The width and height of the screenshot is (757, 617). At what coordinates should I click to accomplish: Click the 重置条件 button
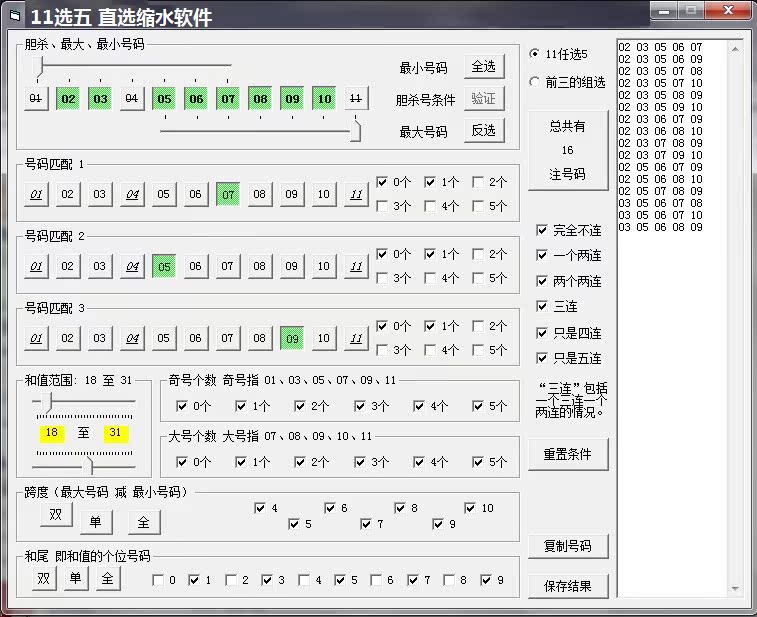tap(568, 454)
